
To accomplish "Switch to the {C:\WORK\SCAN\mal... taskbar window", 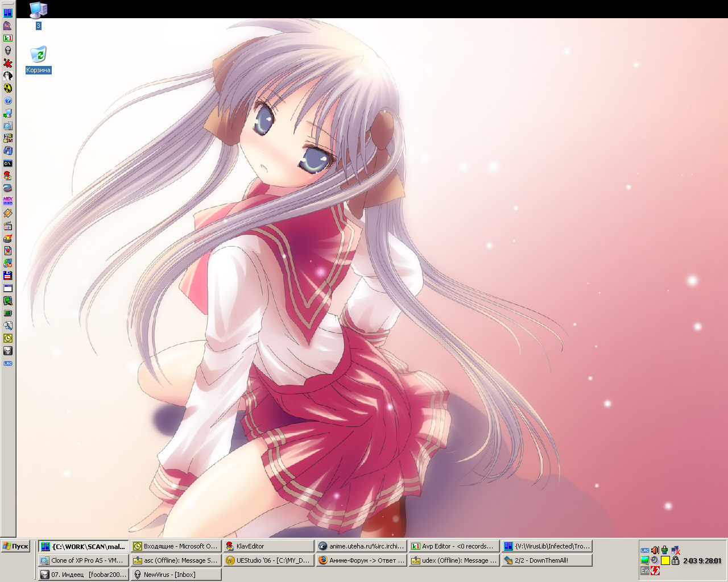I will [x=84, y=546].
